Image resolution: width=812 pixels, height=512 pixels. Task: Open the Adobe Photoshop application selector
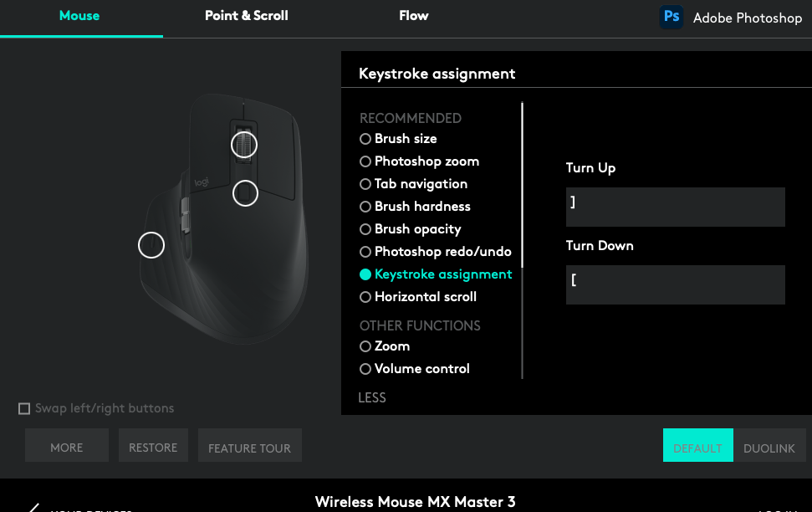[747, 18]
